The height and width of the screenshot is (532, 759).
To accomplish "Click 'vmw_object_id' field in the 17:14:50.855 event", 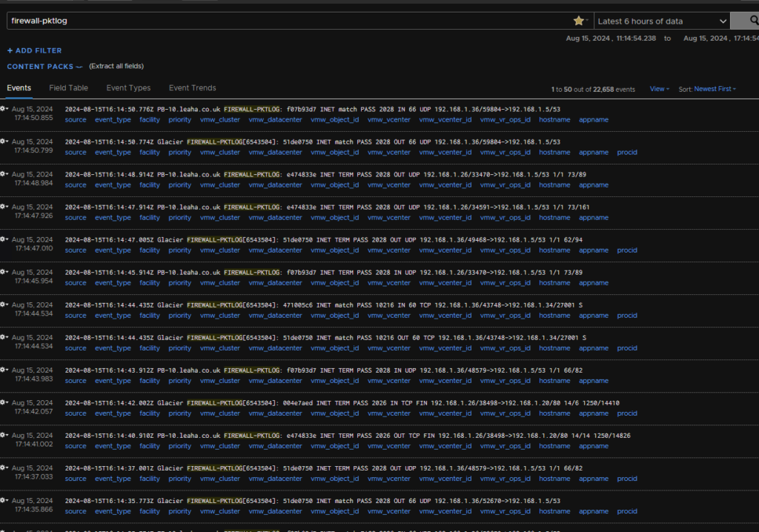I will coord(334,119).
